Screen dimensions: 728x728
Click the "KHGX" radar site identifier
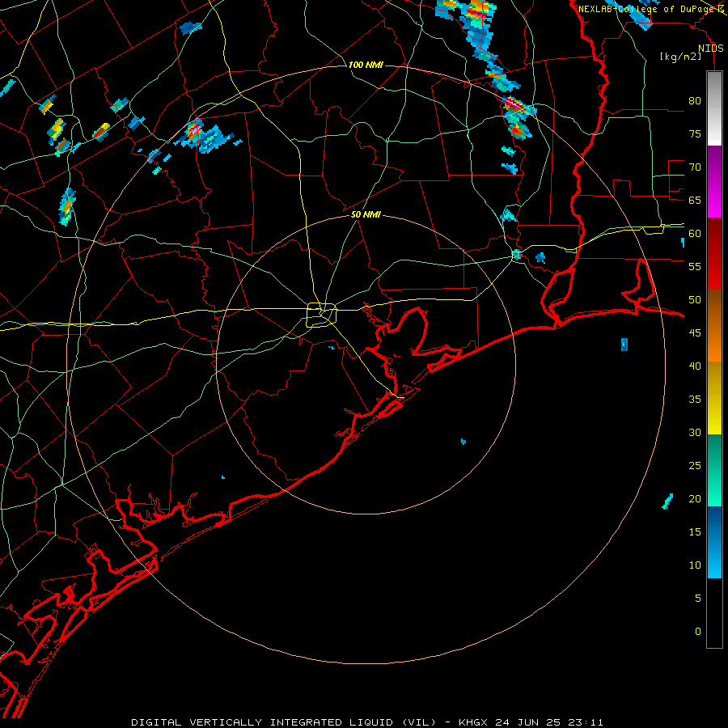tap(475, 722)
